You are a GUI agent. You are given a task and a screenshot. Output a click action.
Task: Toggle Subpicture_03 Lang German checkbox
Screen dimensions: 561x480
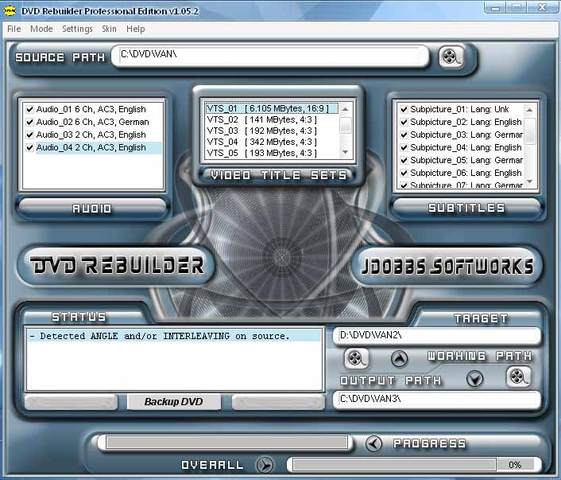click(404, 135)
